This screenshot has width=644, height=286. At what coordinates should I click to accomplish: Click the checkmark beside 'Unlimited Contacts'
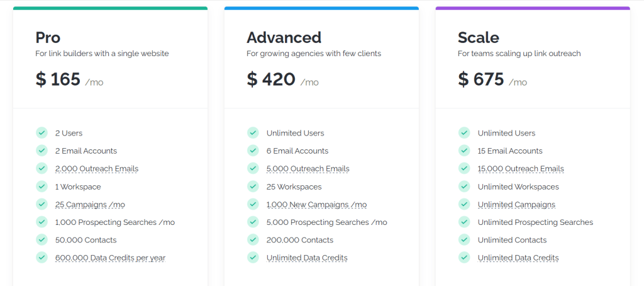[464, 239]
